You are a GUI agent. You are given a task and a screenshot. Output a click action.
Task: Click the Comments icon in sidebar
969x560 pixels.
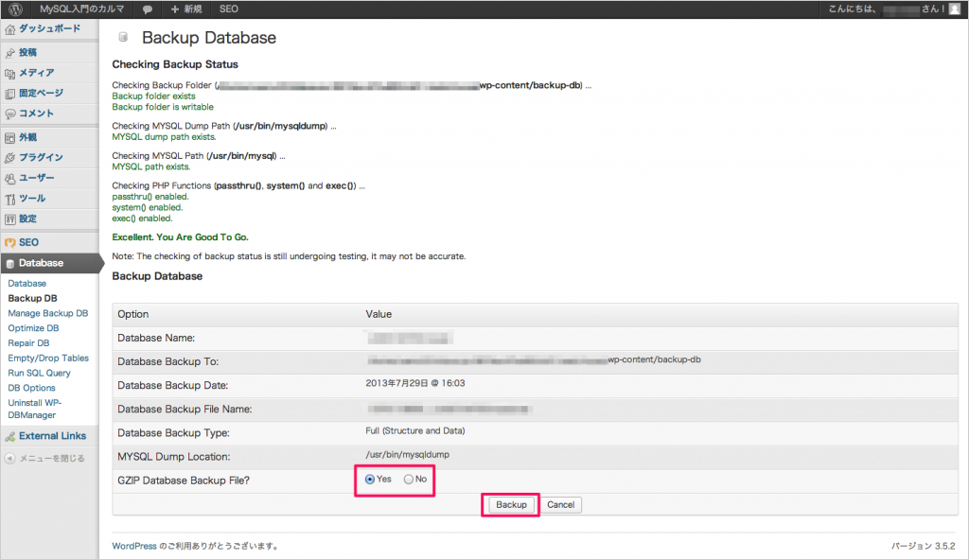pyautogui.click(x=9, y=114)
